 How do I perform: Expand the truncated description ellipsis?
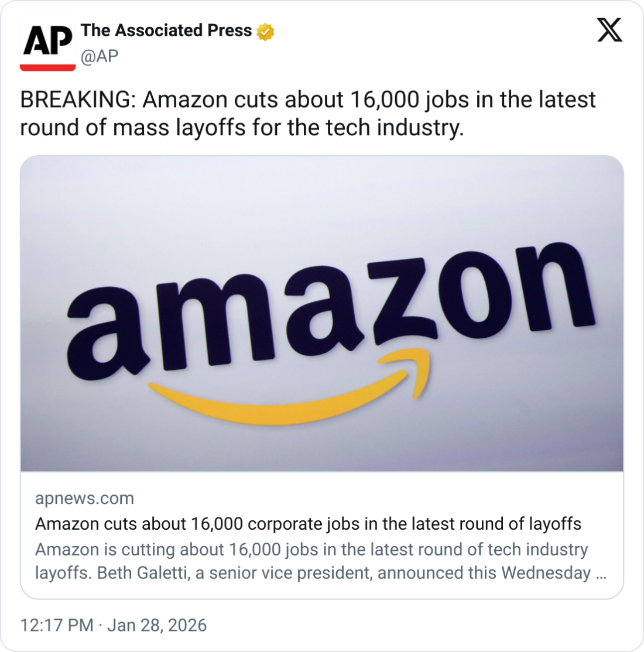(600, 572)
